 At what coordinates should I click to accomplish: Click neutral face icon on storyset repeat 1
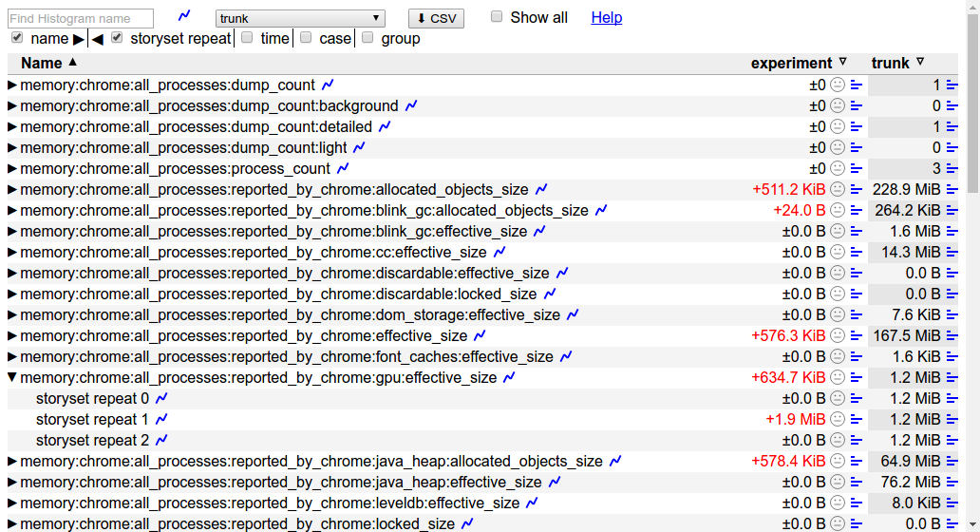[838, 419]
